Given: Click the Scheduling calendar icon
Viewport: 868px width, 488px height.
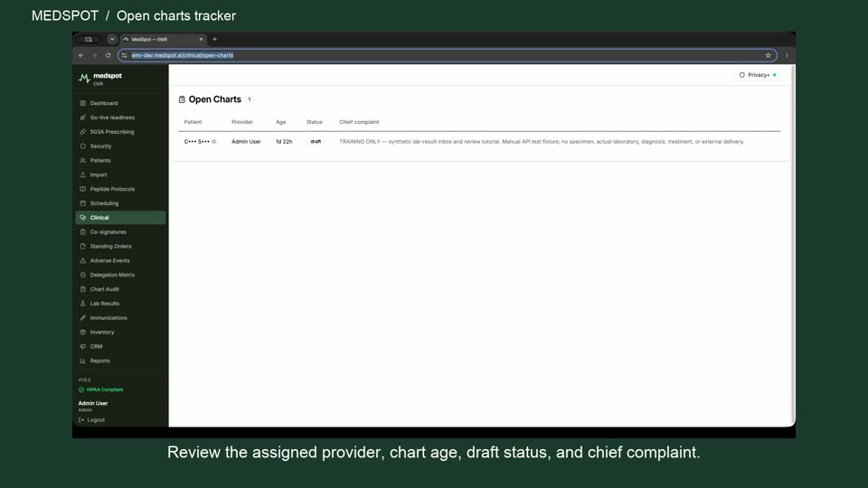Looking at the screenshot, I should [x=82, y=203].
